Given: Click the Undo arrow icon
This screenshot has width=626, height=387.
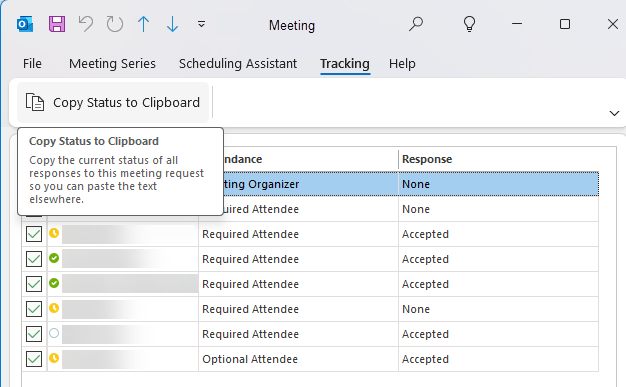Looking at the screenshot, I should coord(85,24).
